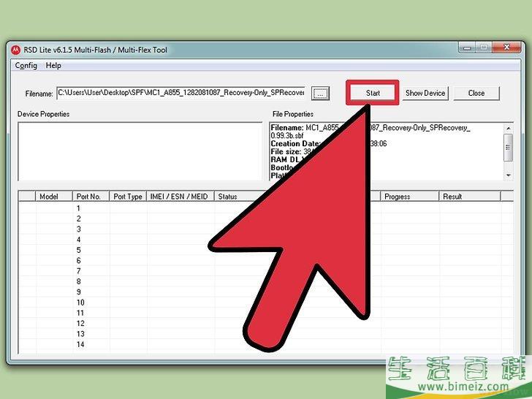Click the IMEI / ESN / MEID column header
The image size is (532, 399).
[x=180, y=197]
